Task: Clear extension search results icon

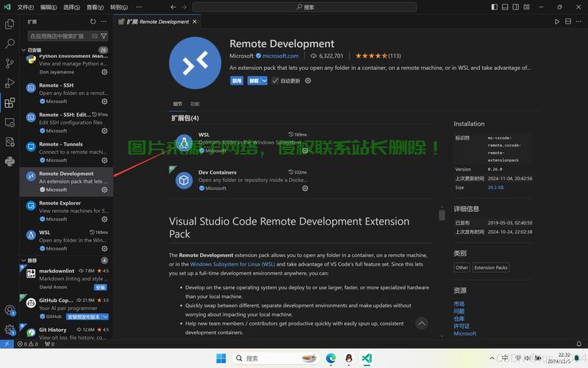Action: point(95,36)
